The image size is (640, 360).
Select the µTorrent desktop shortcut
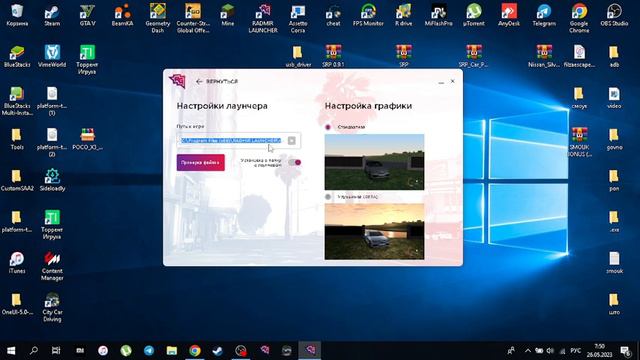[x=473, y=15]
